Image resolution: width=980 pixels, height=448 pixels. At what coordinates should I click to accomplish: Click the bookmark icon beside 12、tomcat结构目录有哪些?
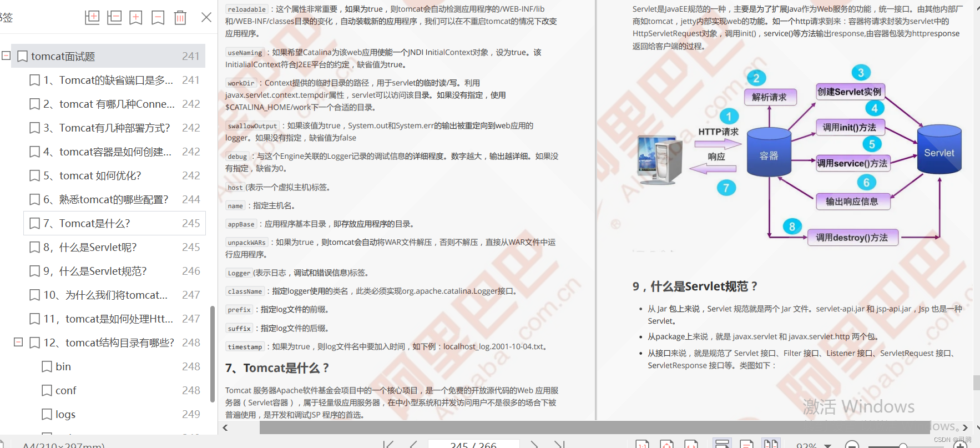[x=34, y=343]
